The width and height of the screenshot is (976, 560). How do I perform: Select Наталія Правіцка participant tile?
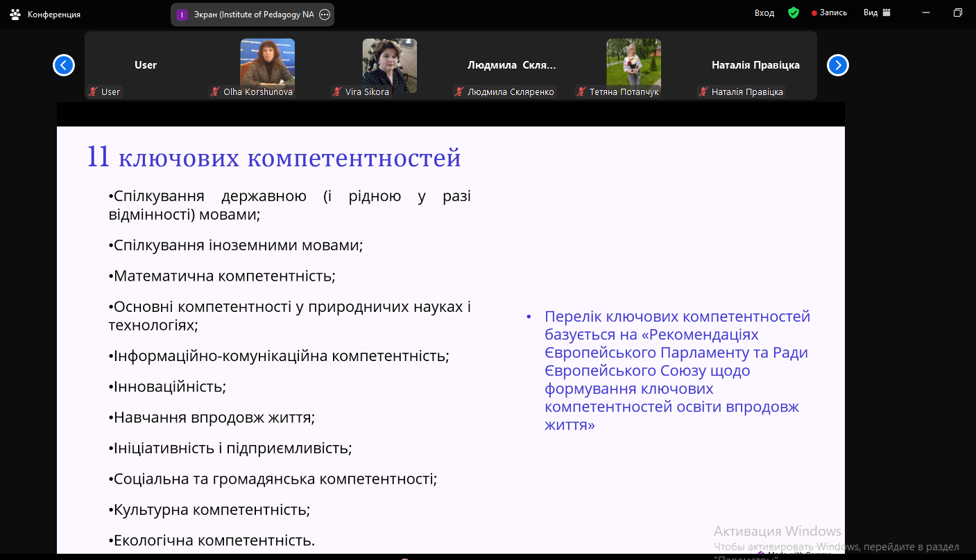756,65
